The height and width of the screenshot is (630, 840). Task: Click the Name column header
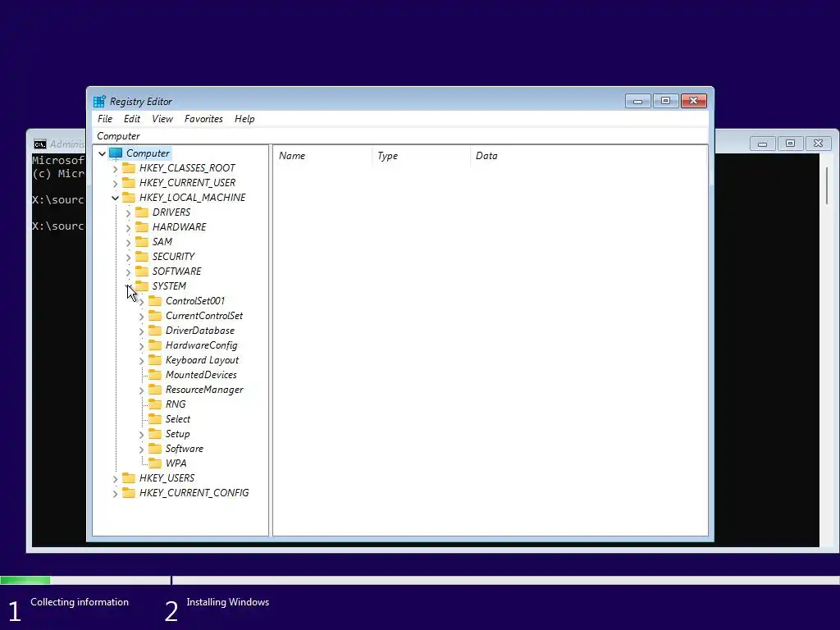tap(322, 156)
